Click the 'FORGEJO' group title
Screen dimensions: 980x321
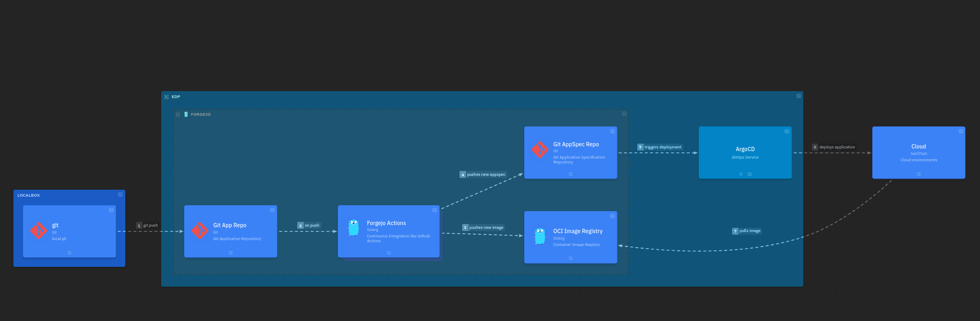click(x=201, y=115)
